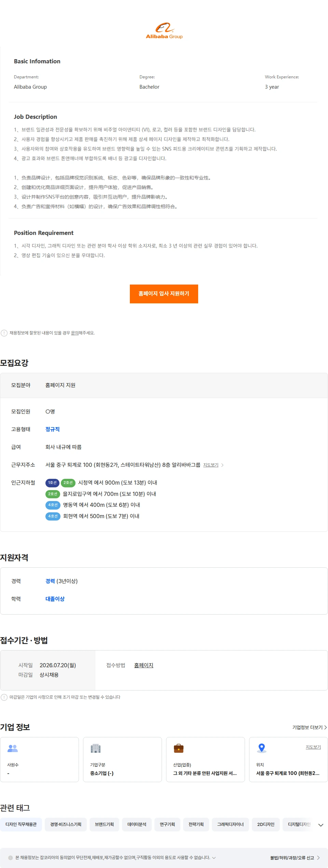
Task: Select the 정규직 employment type text
Action: click(x=53, y=430)
